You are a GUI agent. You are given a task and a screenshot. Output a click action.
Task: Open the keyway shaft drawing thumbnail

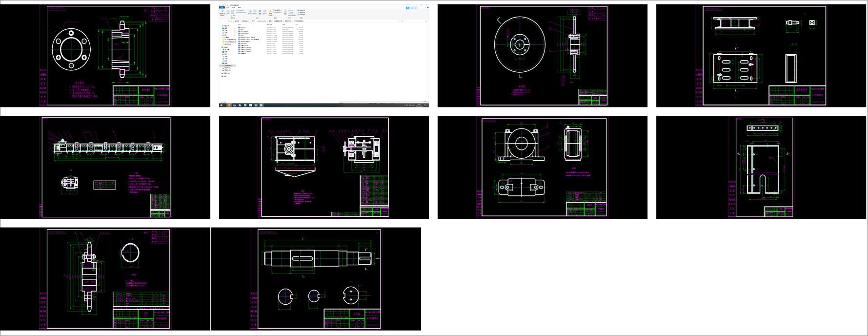316,279
